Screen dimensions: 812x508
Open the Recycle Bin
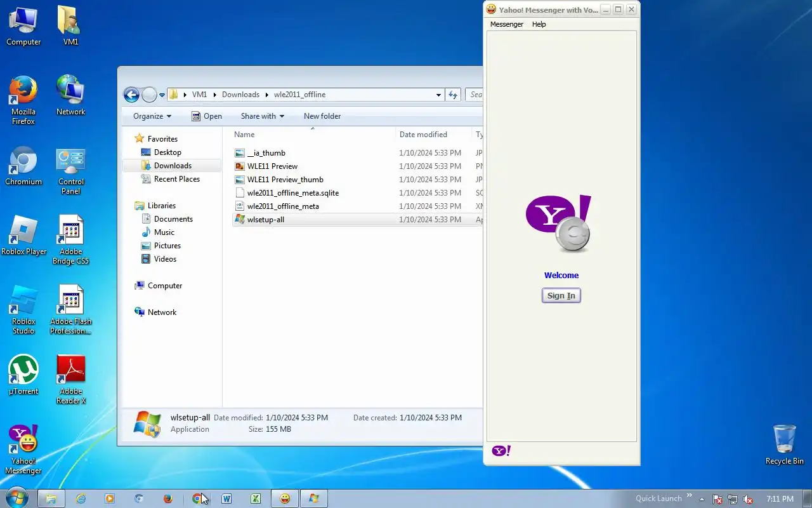[x=785, y=444]
